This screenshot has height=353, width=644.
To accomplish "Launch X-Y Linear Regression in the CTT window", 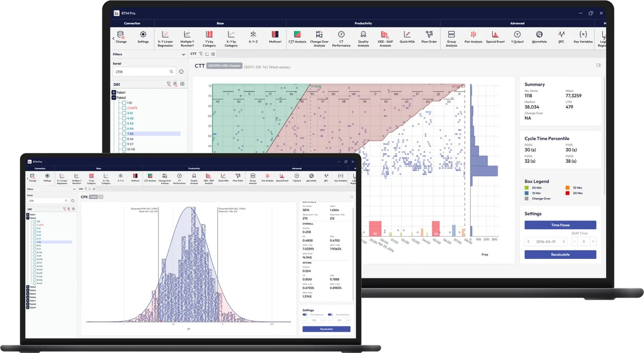I will 165,39.
